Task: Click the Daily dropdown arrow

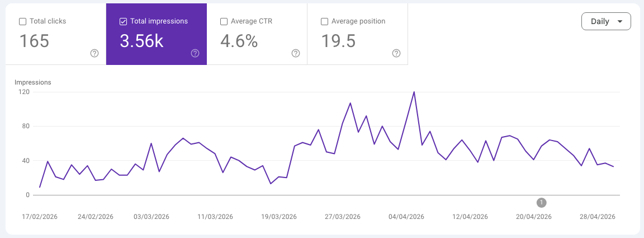Action: 620,21
